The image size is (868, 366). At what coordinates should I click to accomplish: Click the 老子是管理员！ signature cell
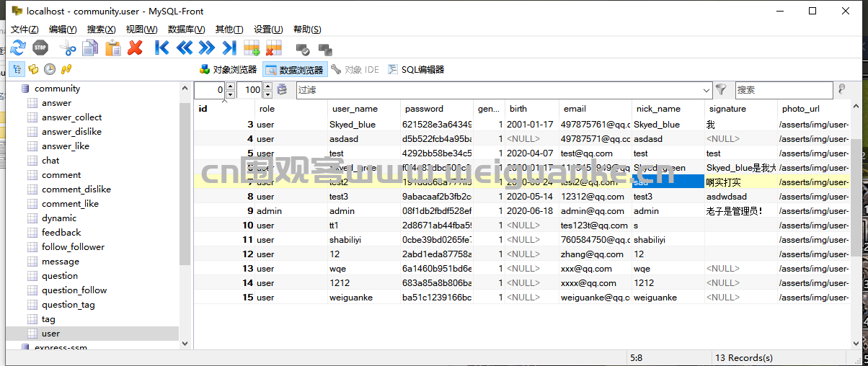click(741, 211)
